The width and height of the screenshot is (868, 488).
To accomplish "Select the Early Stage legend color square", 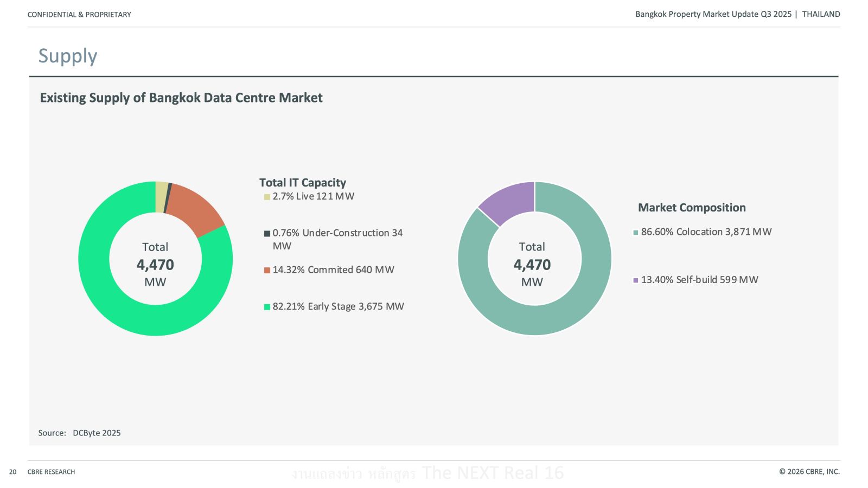I will click(x=267, y=307).
